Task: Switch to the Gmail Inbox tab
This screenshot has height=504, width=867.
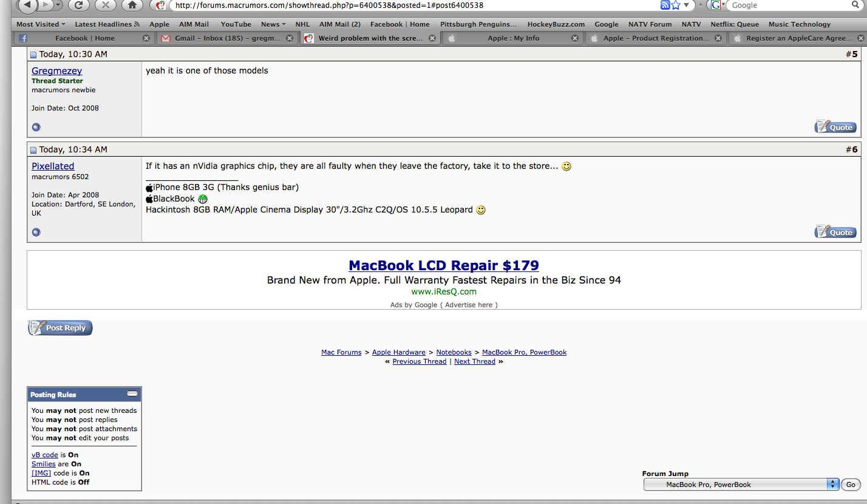Action: (x=227, y=38)
